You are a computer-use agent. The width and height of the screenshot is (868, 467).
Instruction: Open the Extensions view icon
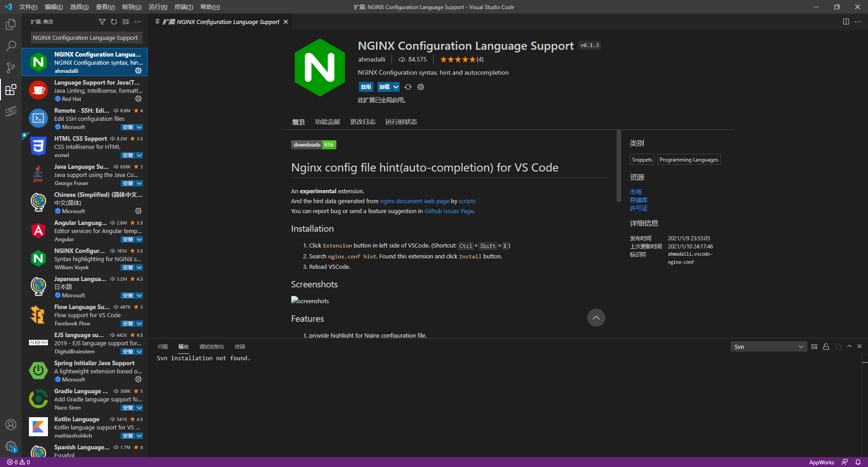(11, 89)
